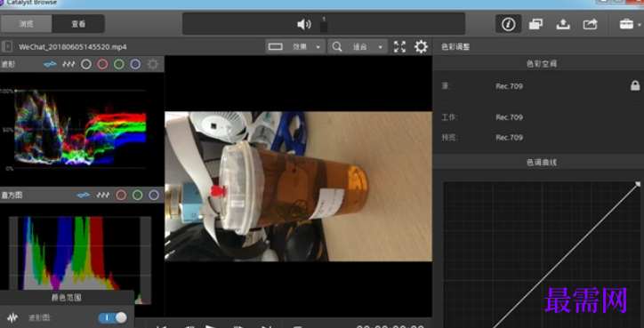Toggle green channel in 直方图 panel
The height and width of the screenshot is (328, 644).
coord(138,195)
